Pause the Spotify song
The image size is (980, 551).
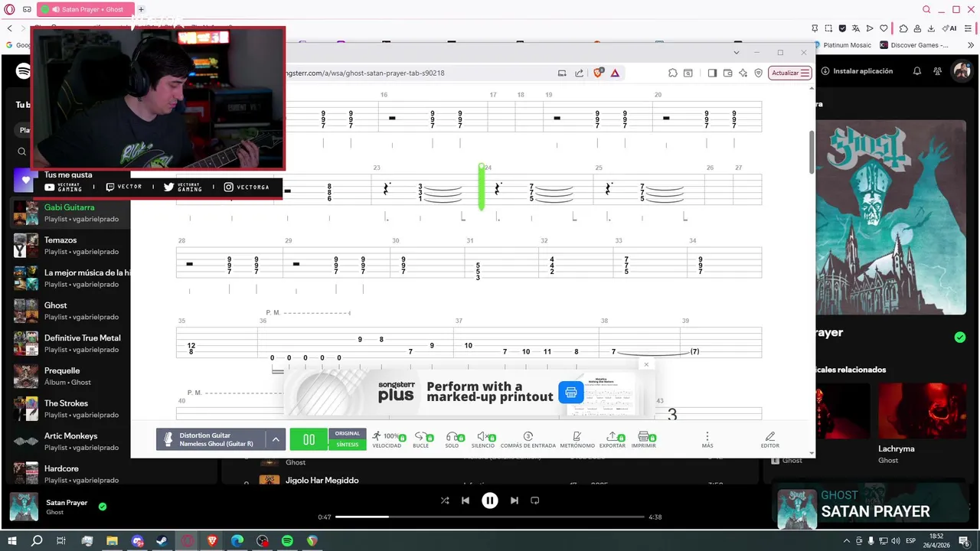point(490,500)
